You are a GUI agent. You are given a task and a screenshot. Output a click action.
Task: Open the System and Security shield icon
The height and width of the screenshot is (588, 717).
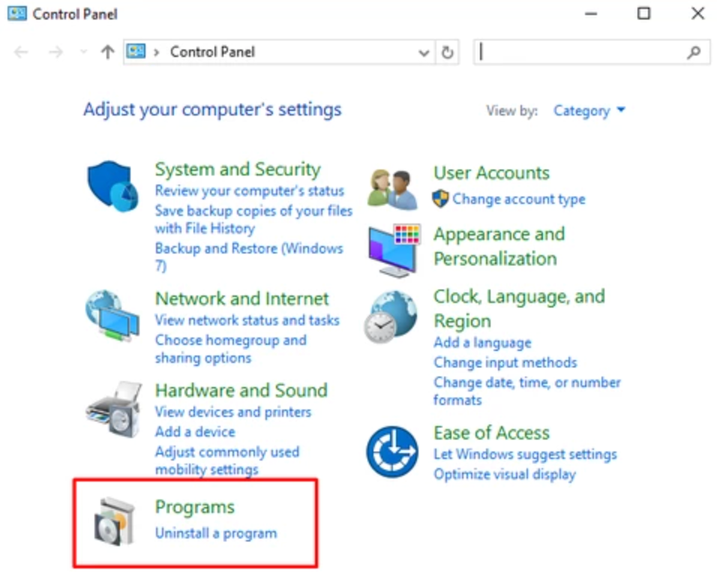(111, 182)
